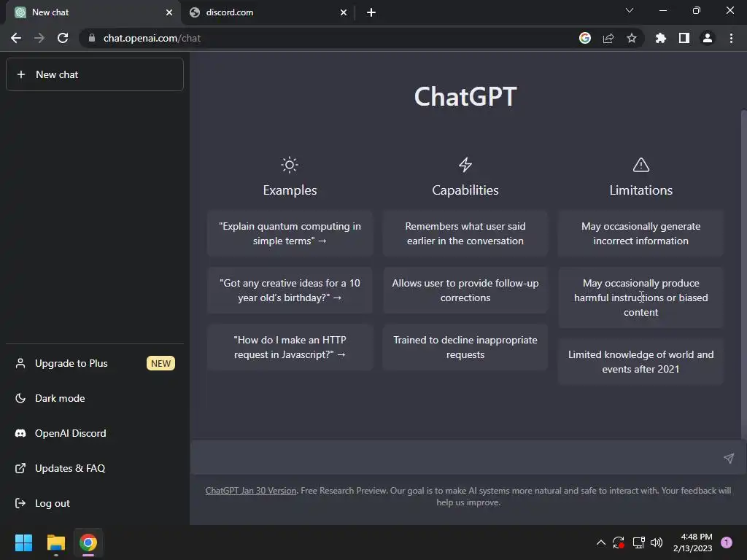
Task: Click the Log out arrow icon
Action: [x=20, y=503]
